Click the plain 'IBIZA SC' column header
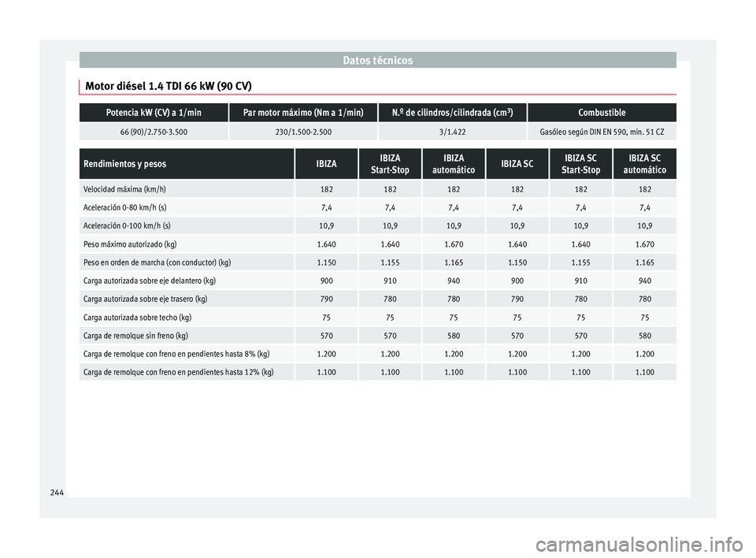Viewport: 756px width, 558px height. [517, 164]
